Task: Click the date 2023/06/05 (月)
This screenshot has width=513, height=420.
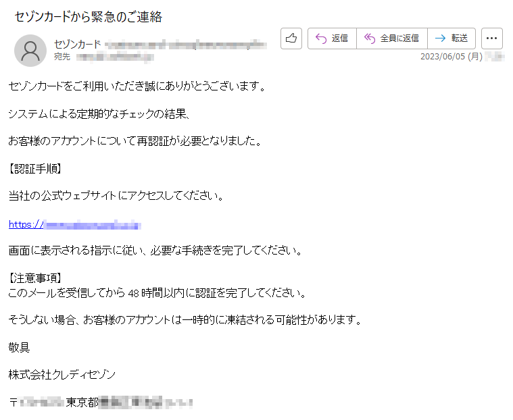Action: pyautogui.click(x=451, y=57)
